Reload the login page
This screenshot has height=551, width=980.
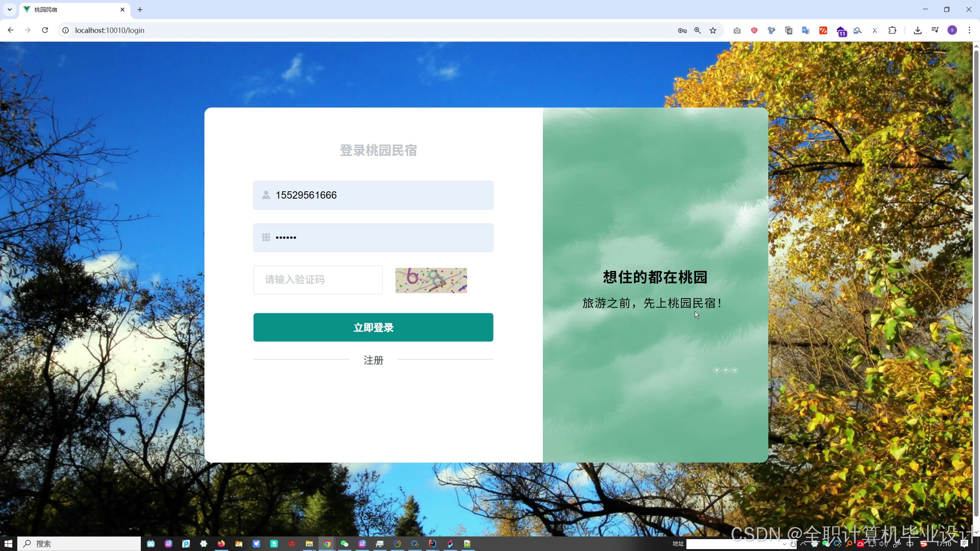click(45, 30)
